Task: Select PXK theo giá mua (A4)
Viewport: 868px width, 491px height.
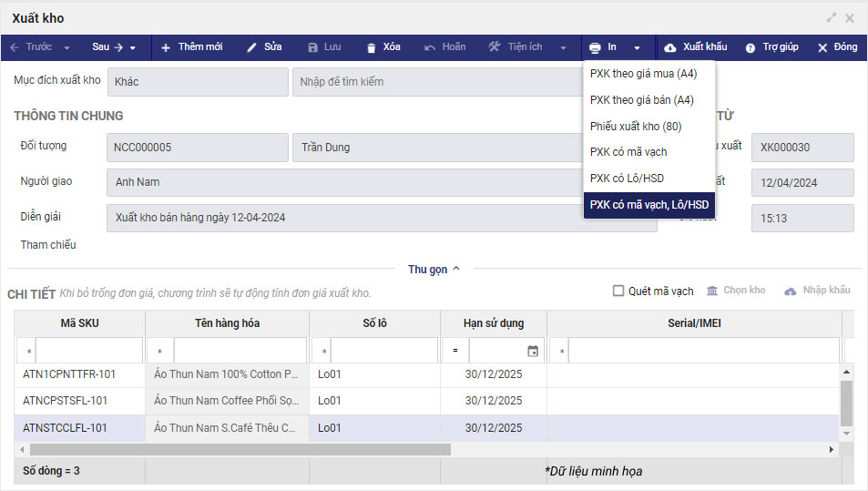Action: 649,74
